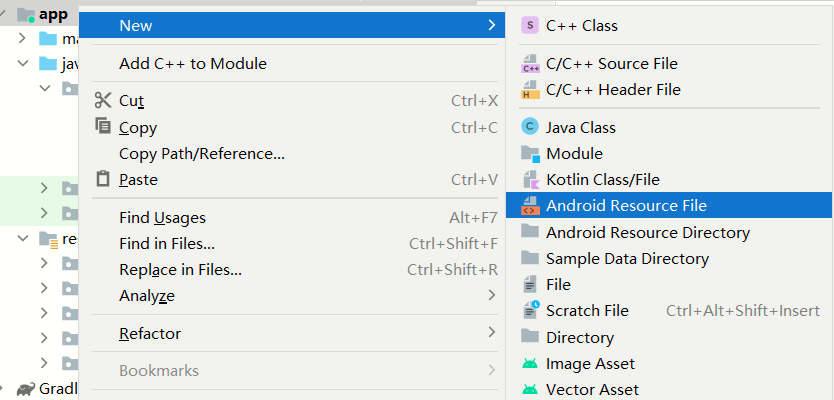This screenshot has width=834, height=400.
Task: Expand the Analyze submenu arrow
Action: 491,295
